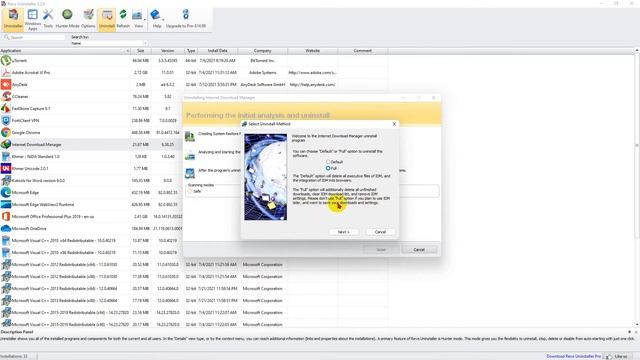The image size is (640, 360).
Task: Select the Khmer NiDA Standard icon
Action: 6,157
